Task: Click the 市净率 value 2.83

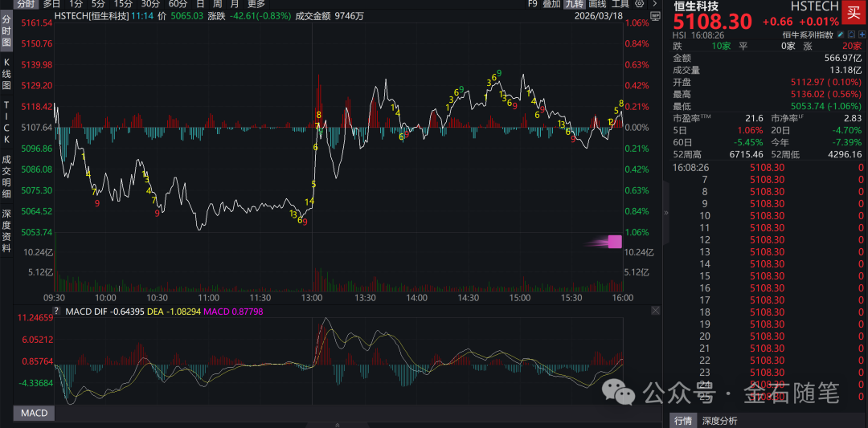Action: [x=853, y=118]
